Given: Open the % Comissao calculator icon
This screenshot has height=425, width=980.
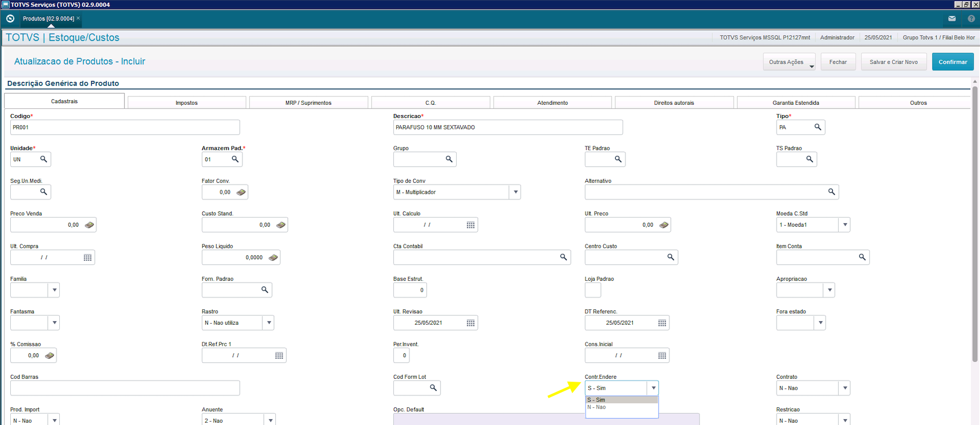Looking at the screenshot, I should (50, 355).
